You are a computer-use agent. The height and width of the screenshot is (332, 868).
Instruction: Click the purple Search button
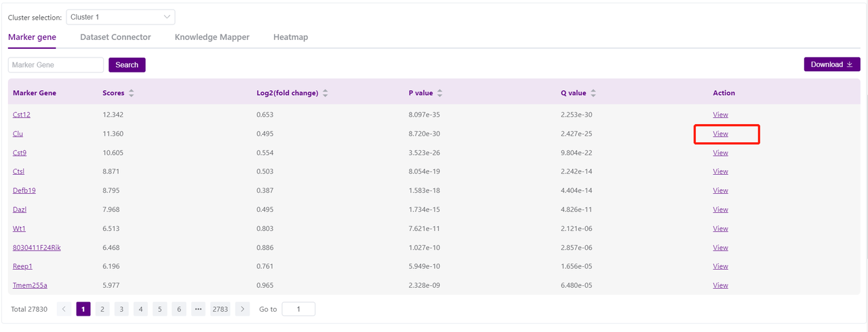pyautogui.click(x=127, y=65)
